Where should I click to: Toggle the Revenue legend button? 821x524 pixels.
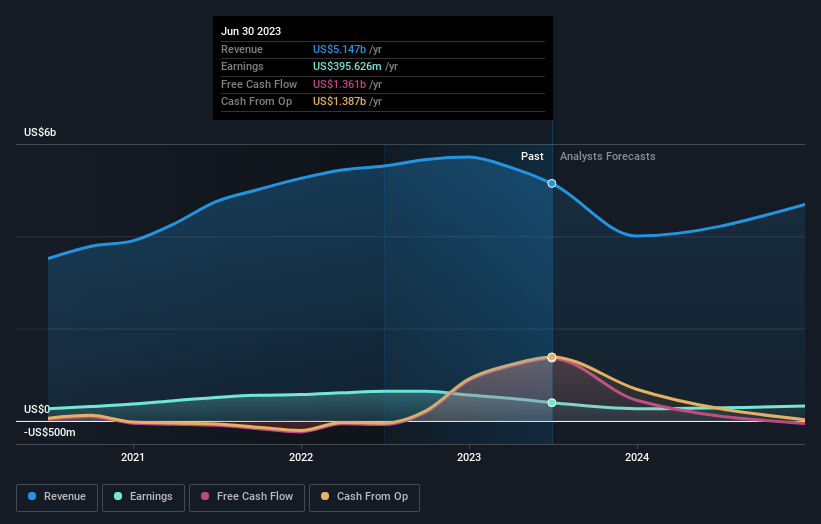tap(57, 497)
